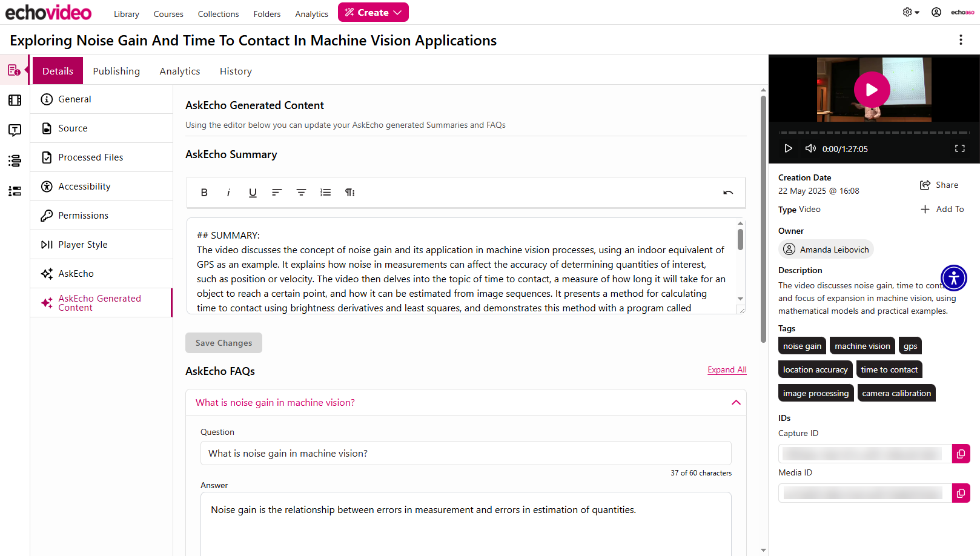Switch to the Publishing tab
This screenshot has width=980, height=556.
(x=116, y=71)
